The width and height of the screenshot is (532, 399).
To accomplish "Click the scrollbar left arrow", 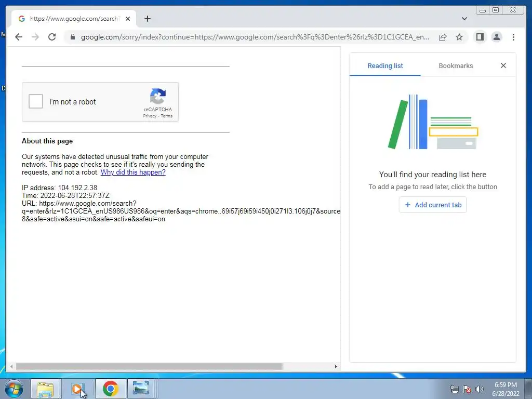I will (11, 366).
